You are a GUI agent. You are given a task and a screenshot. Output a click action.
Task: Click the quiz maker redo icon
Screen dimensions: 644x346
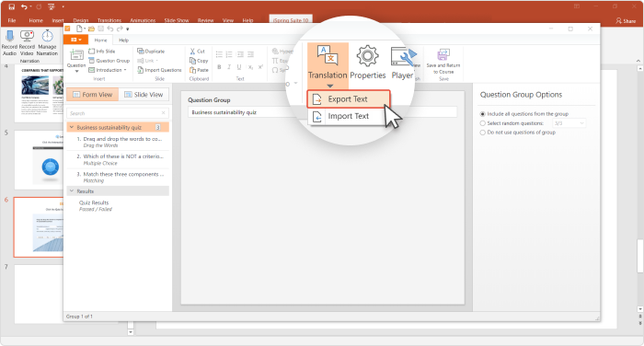120,29
